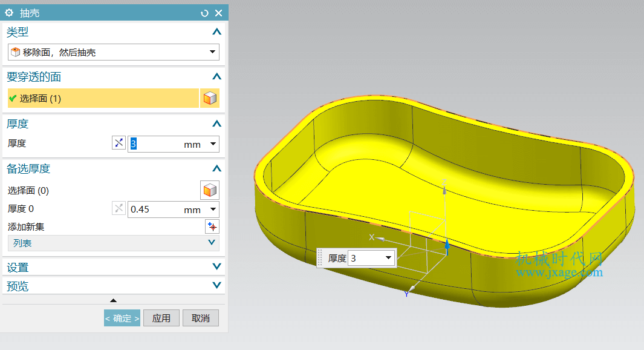Expand the 设置 section

217,266
